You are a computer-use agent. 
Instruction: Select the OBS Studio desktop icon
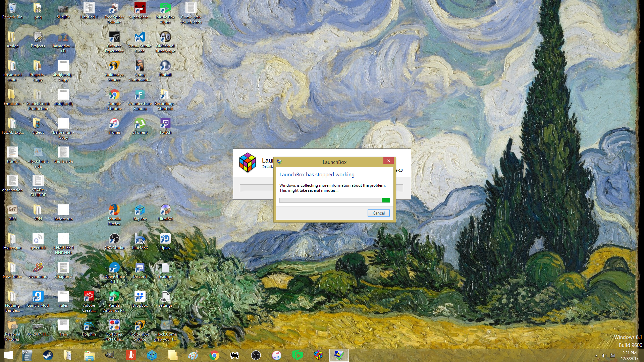114,241
